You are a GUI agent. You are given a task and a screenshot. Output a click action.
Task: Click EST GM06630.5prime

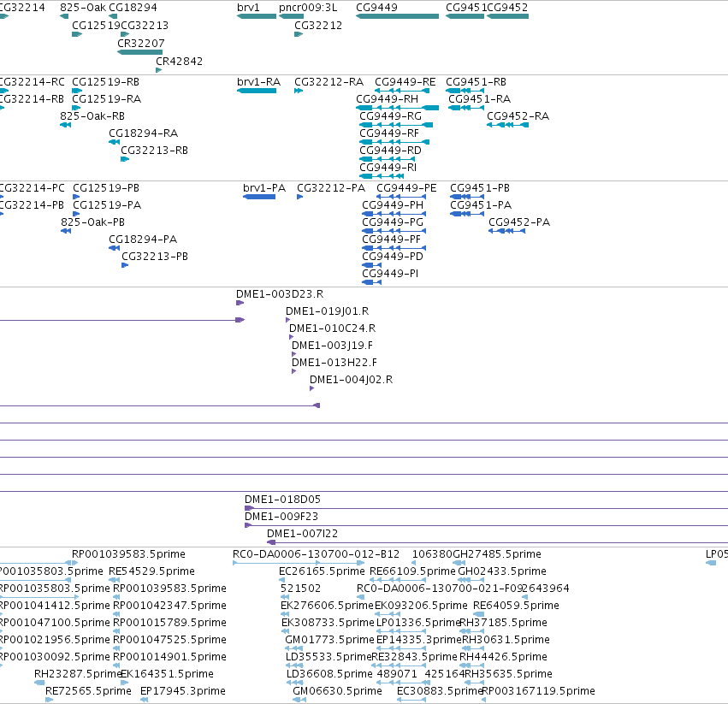tap(299, 700)
